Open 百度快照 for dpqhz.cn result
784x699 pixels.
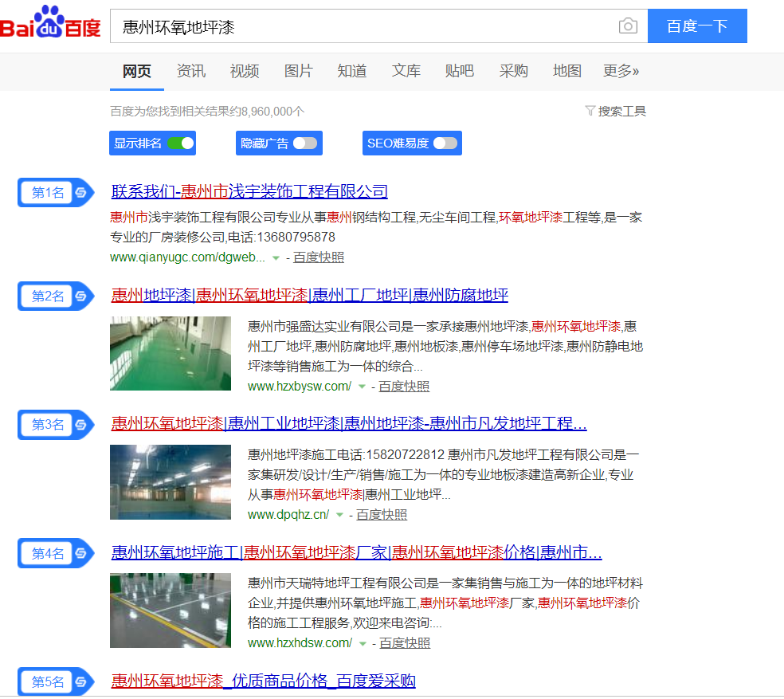click(x=382, y=514)
